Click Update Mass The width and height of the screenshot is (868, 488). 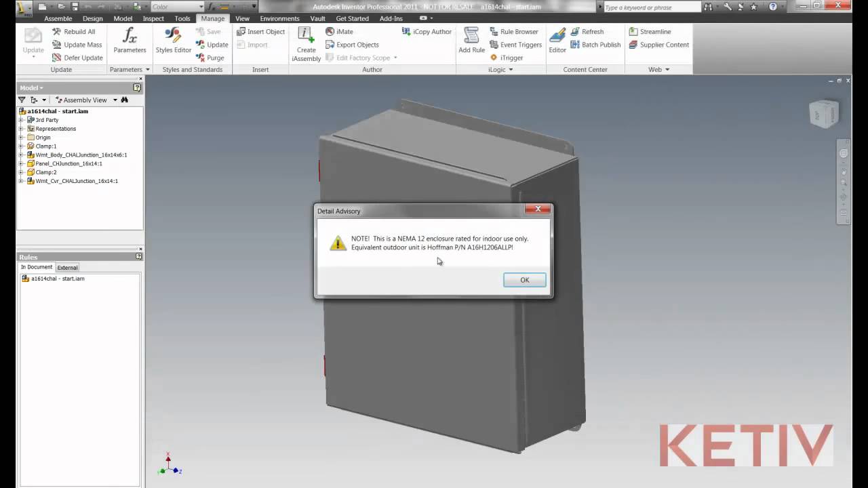(77, 45)
